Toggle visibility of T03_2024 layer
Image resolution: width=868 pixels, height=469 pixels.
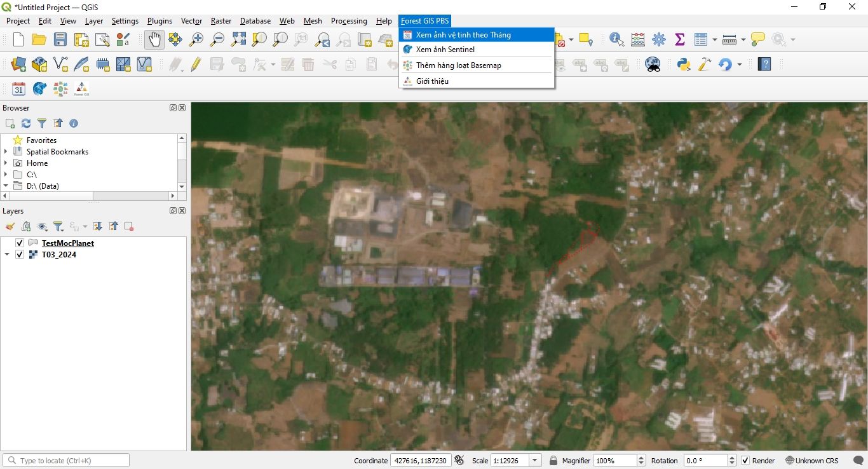pos(20,255)
